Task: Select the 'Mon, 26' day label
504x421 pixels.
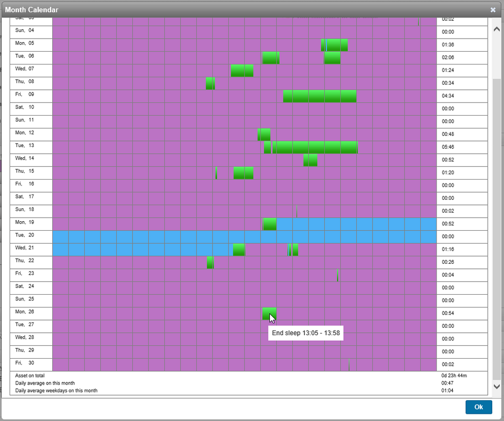Action: point(24,312)
